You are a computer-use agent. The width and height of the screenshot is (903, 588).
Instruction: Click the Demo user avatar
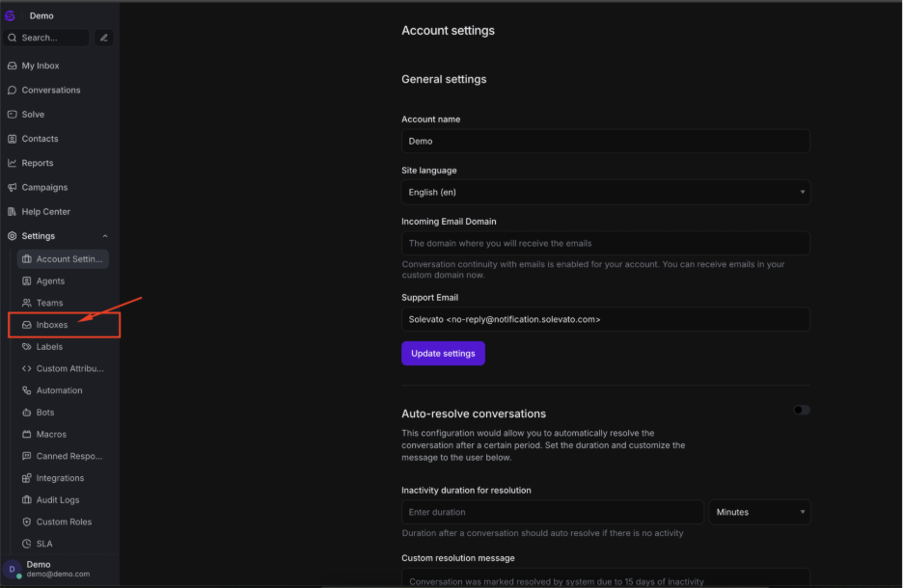point(13,569)
